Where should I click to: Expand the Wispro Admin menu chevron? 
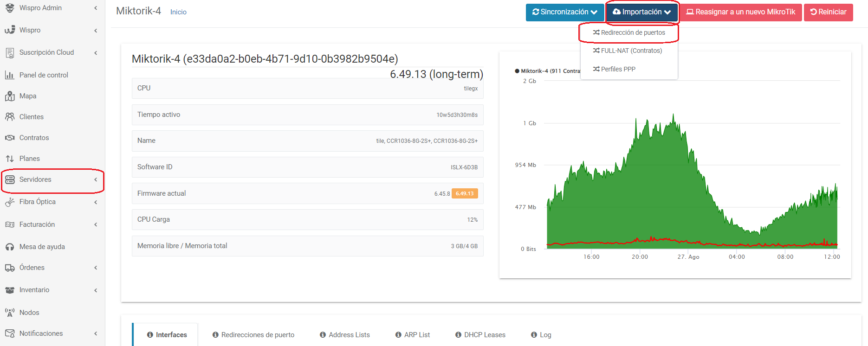[x=96, y=8]
